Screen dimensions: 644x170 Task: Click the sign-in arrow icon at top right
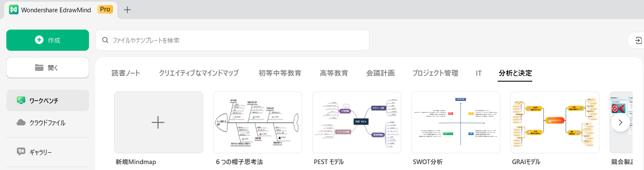[x=639, y=41]
